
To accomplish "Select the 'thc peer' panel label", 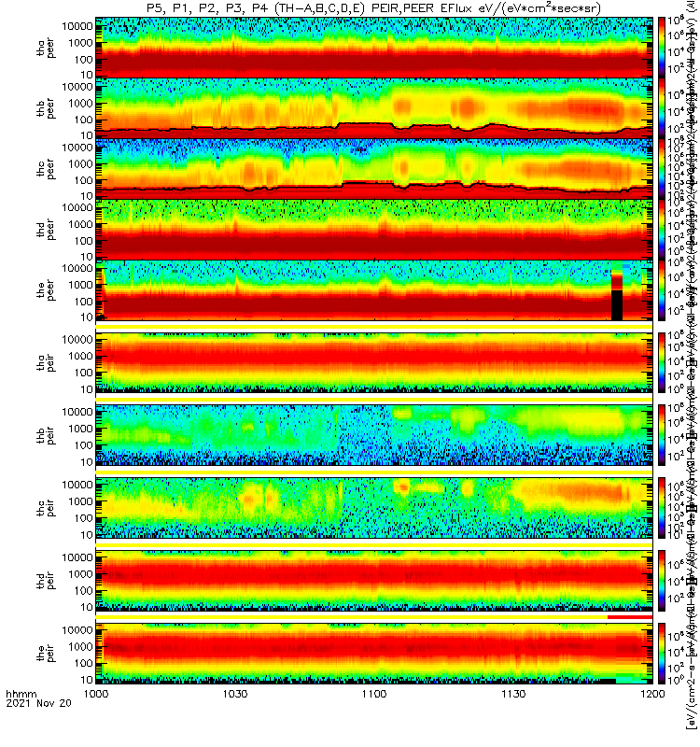I will click(x=46, y=169).
